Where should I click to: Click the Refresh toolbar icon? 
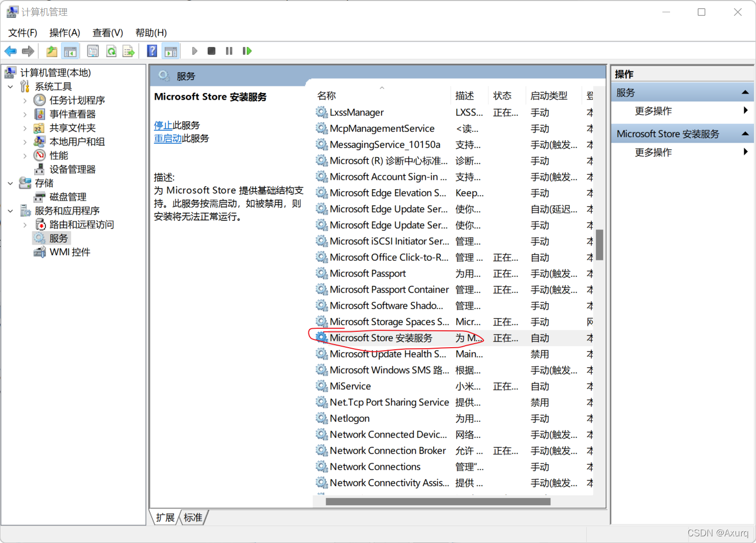coord(111,51)
